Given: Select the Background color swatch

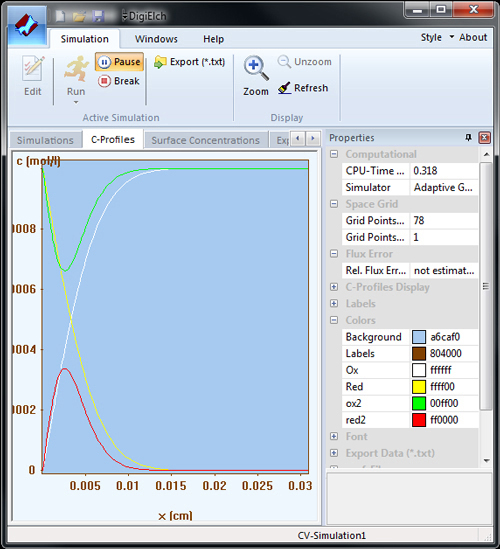Looking at the screenshot, I should point(419,337).
